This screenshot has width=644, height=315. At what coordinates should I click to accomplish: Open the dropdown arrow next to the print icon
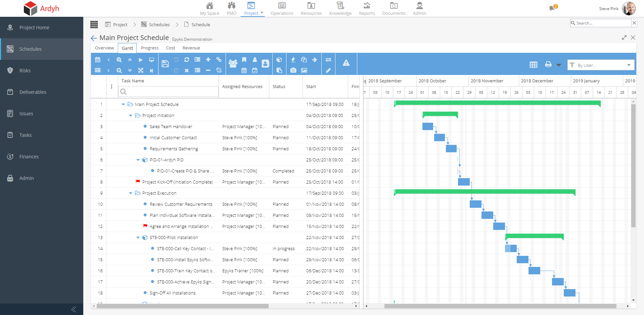coord(559,65)
